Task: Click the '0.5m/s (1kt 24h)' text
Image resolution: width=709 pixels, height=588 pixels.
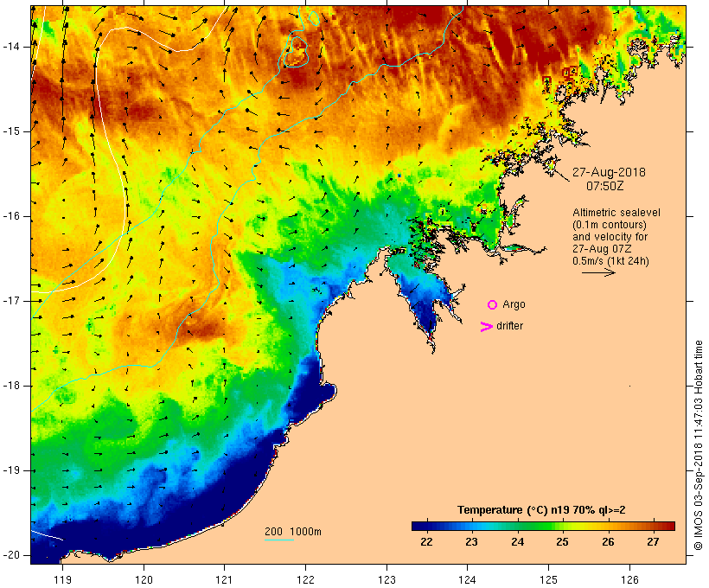Action: (611, 261)
